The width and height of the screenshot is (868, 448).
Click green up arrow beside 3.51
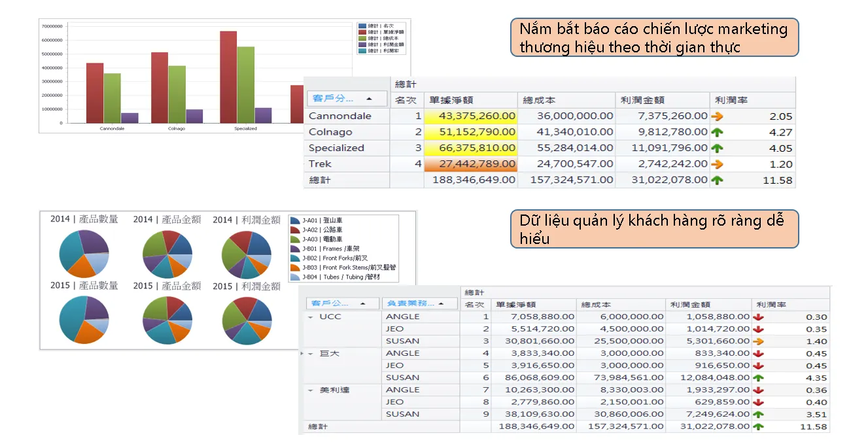tap(758, 414)
